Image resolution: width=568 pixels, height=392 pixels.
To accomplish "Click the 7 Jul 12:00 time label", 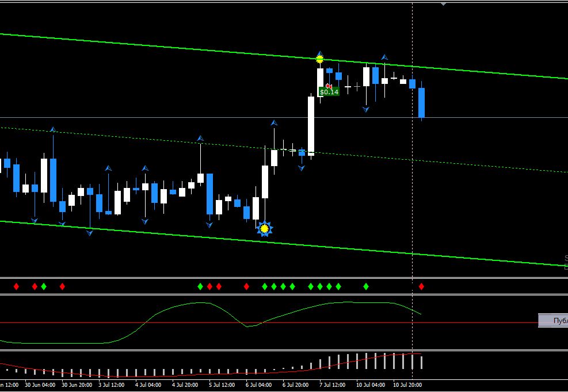I will click(332, 385).
